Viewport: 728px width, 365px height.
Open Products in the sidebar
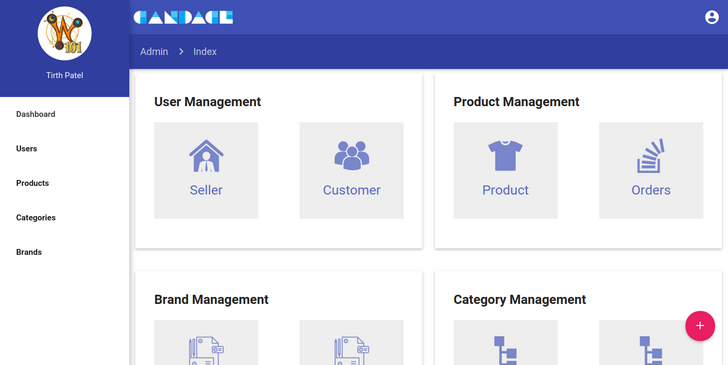click(32, 183)
